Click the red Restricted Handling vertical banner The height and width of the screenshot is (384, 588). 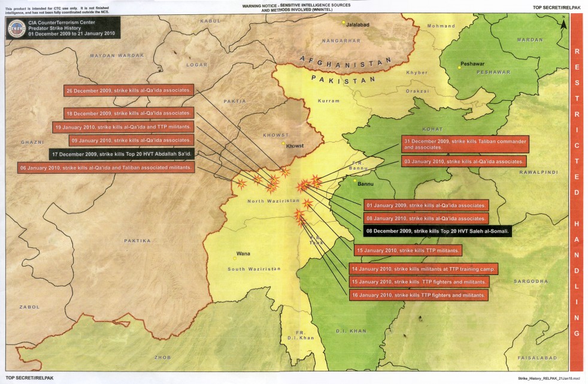576,192
